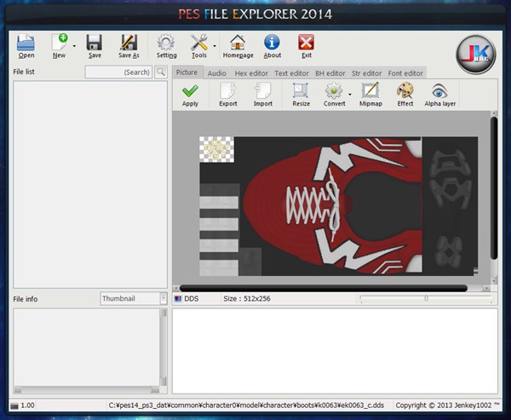Click the image vertical scrollbar
511x420 pixels.
pyautogui.click(x=494, y=188)
